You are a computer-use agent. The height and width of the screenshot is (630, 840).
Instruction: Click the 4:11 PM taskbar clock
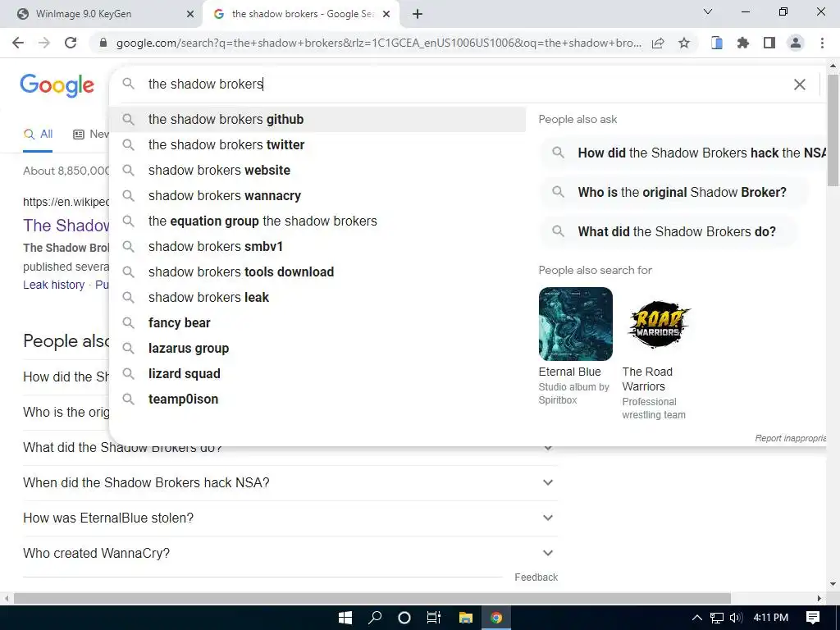[771, 618]
